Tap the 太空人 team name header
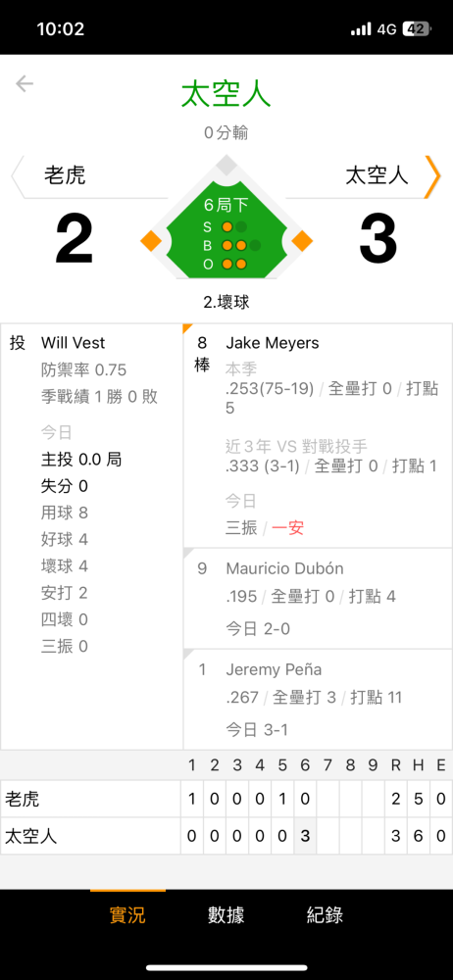The height and width of the screenshot is (980, 453). pyautogui.click(x=377, y=175)
